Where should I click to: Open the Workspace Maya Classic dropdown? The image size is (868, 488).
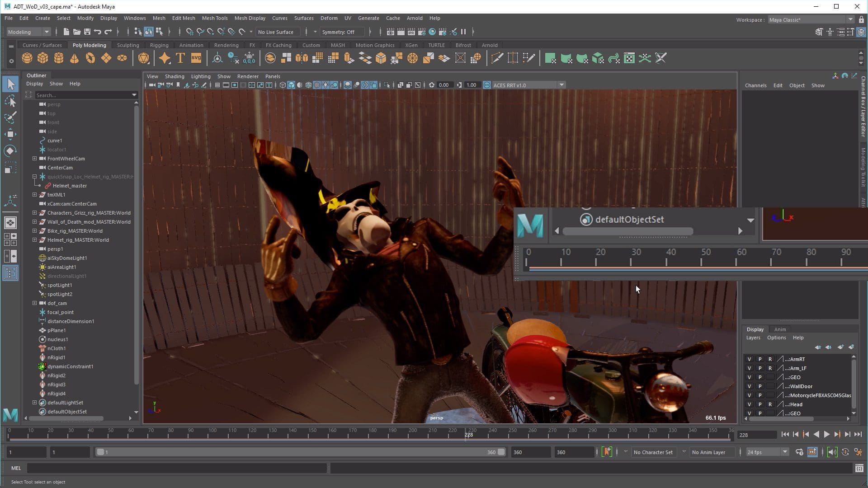pyautogui.click(x=811, y=20)
